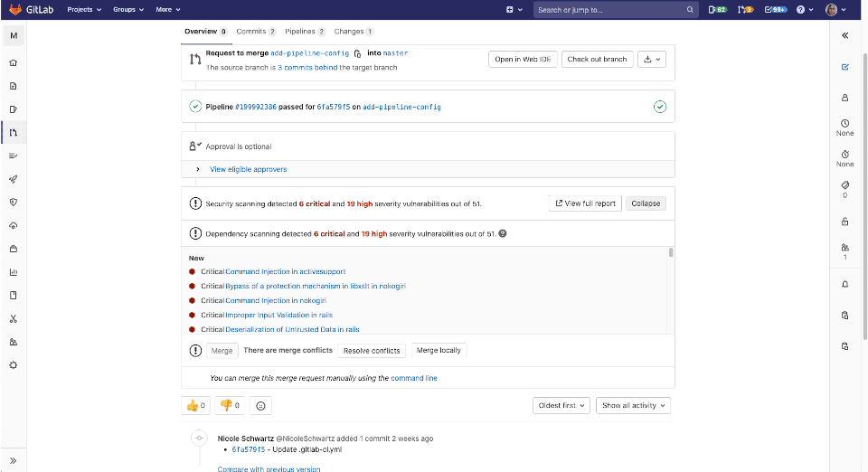
Task: Add thumbs up reaction
Action: click(196, 406)
